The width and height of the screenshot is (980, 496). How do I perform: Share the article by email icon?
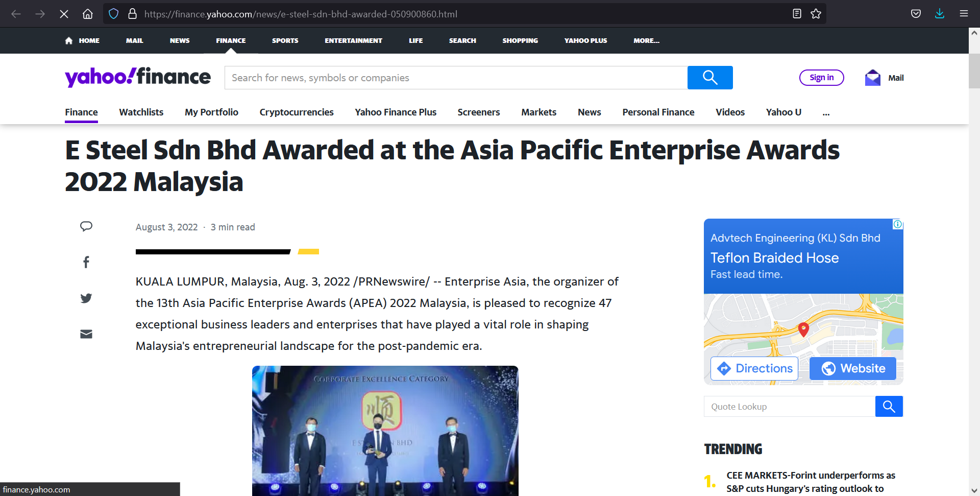[86, 334]
